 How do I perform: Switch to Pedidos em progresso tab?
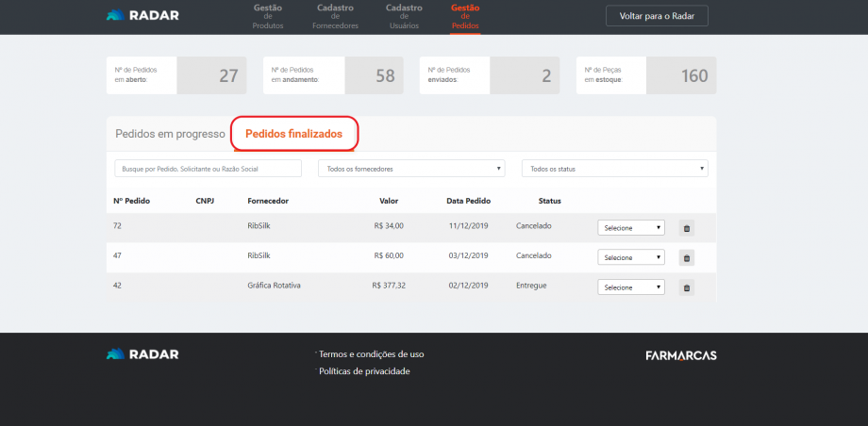click(170, 134)
